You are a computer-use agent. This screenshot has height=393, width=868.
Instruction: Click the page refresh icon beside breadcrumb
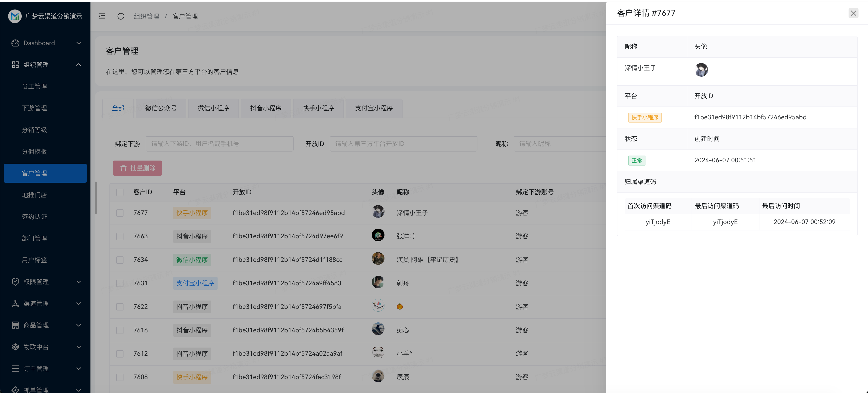pyautogui.click(x=121, y=16)
